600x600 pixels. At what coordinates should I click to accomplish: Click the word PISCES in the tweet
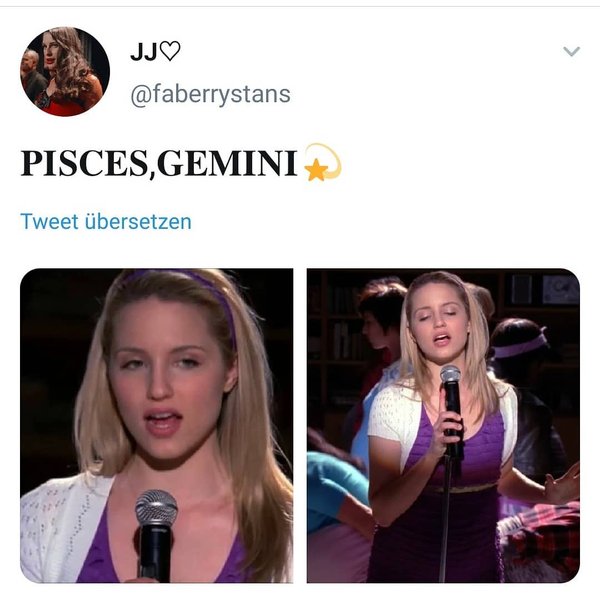(84, 163)
